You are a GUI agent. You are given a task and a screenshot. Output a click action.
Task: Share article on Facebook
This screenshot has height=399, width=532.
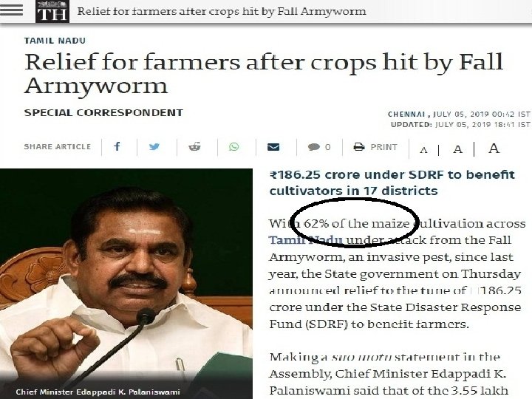(117, 146)
